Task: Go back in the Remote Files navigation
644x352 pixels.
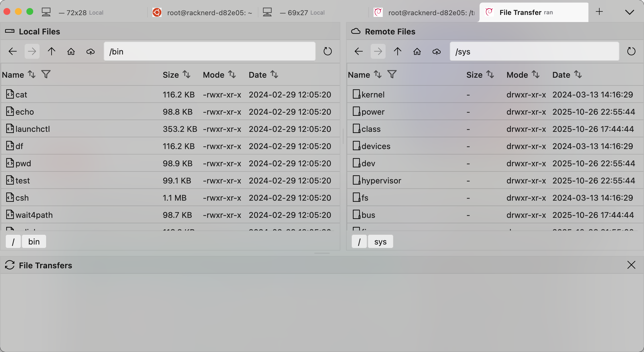Action: point(358,51)
